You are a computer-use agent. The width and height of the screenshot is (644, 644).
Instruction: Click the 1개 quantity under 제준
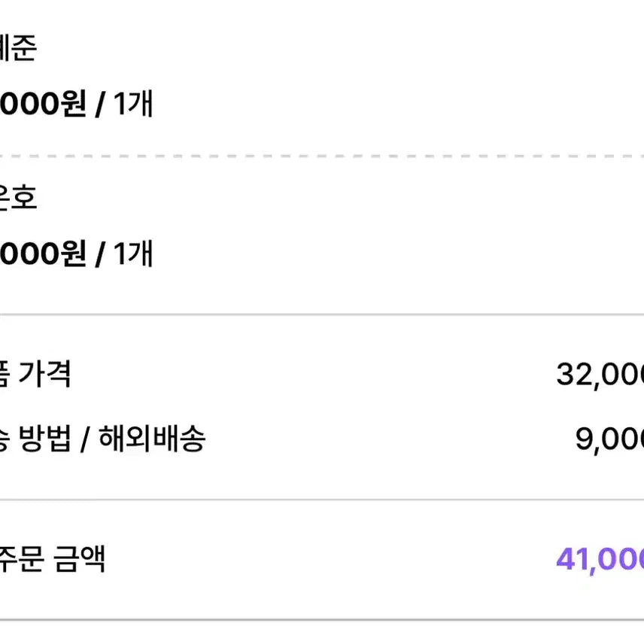[133, 104]
